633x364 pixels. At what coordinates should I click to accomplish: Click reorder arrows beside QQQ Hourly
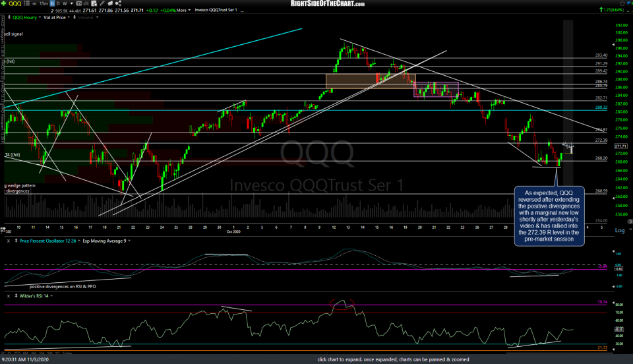(9, 17)
